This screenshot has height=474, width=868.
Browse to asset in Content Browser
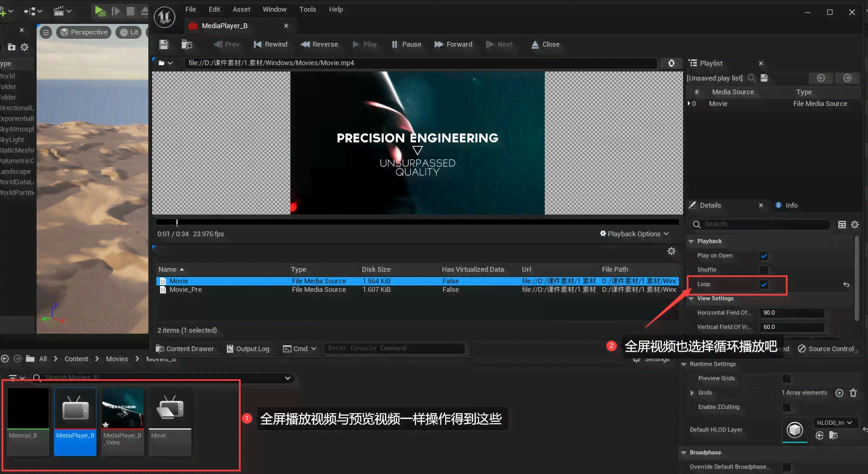point(187,44)
